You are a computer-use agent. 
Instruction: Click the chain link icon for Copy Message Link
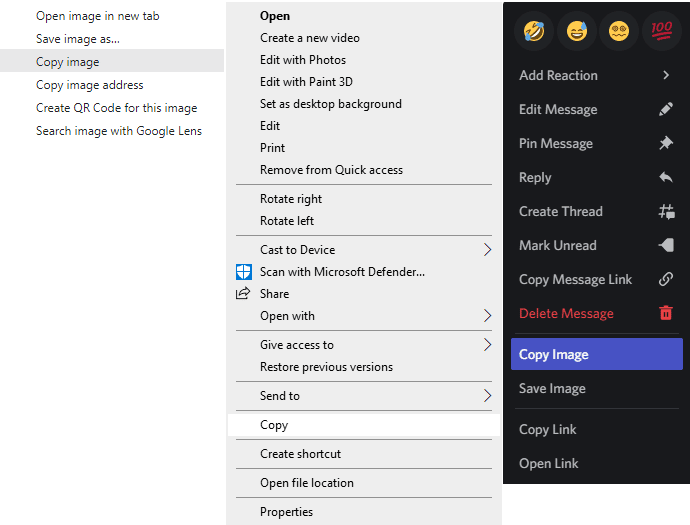pos(666,279)
